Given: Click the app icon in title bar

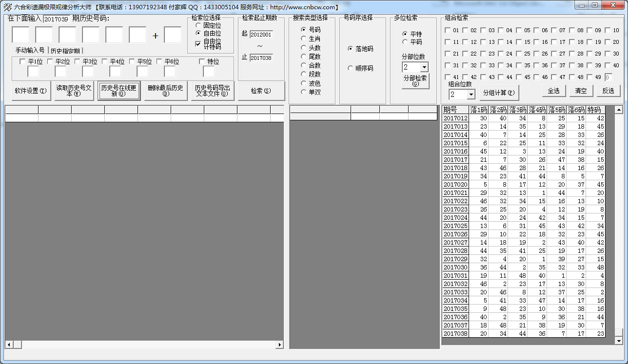Looking at the screenshot, I should pos(7,7).
